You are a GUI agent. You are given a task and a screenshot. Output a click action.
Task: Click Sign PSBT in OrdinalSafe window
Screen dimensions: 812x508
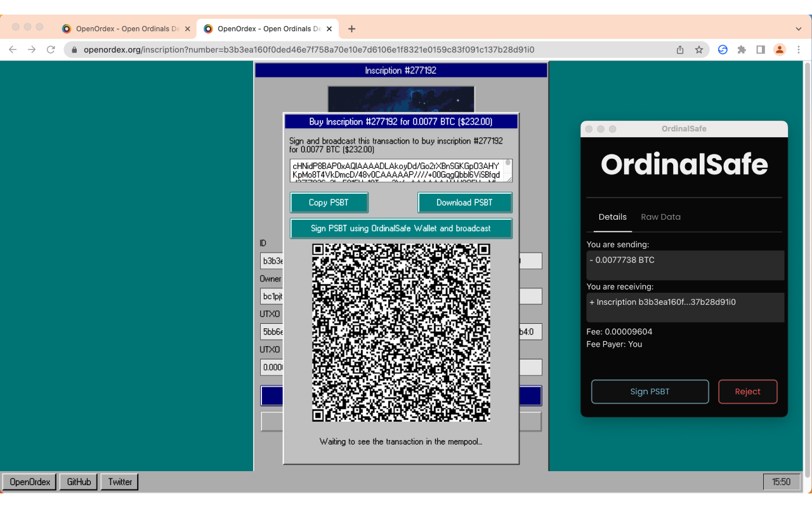650,391
